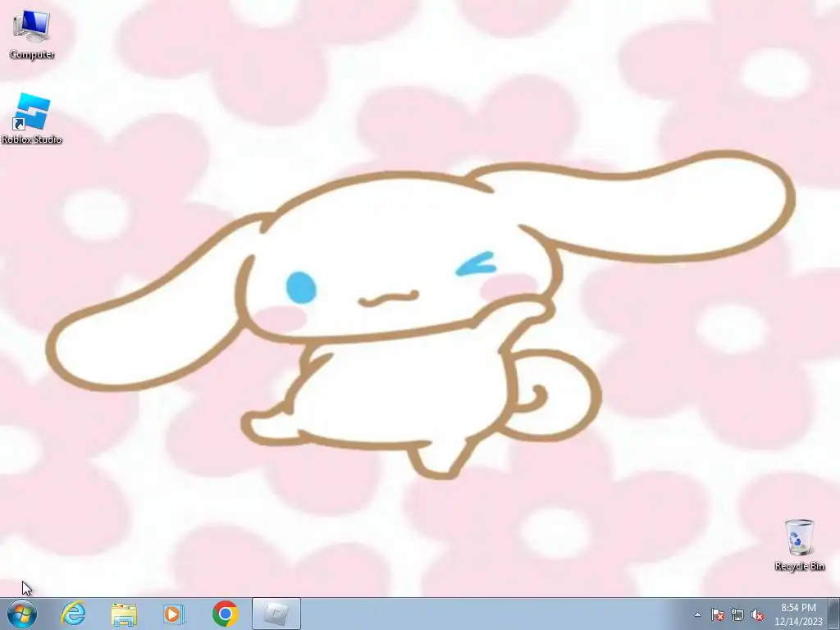Open Action Center flag icon
This screenshot has width=840, height=630.
717,614
